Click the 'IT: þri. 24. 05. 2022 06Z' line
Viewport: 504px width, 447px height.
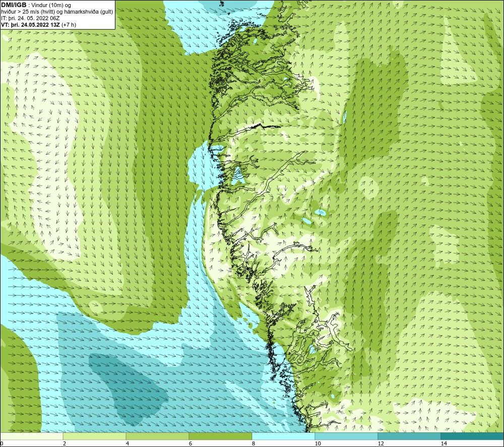tap(31, 18)
